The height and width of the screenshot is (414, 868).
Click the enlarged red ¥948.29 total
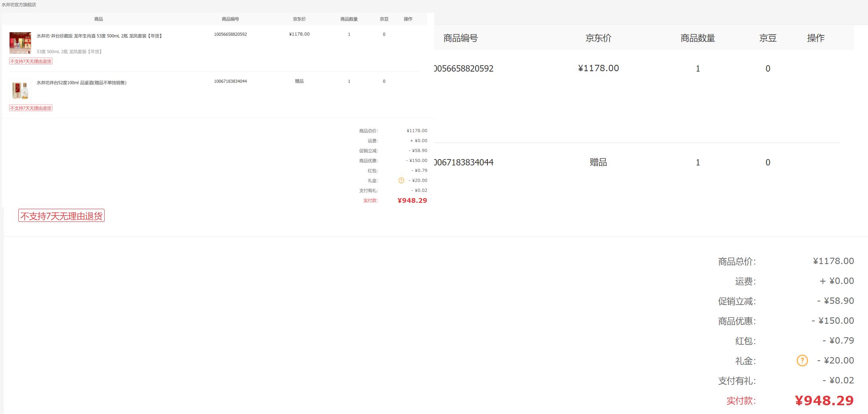[x=824, y=400]
